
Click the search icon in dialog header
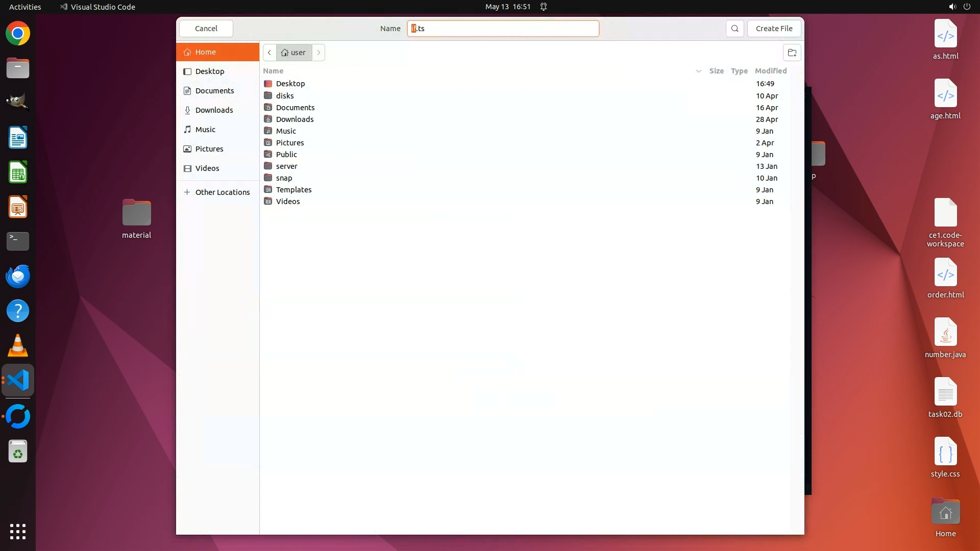point(734,29)
